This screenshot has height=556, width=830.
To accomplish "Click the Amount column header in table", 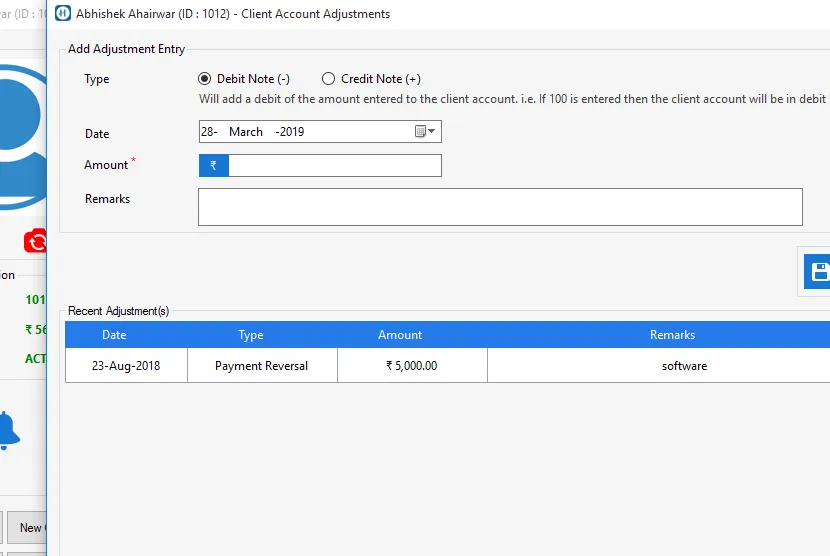I will [400, 335].
